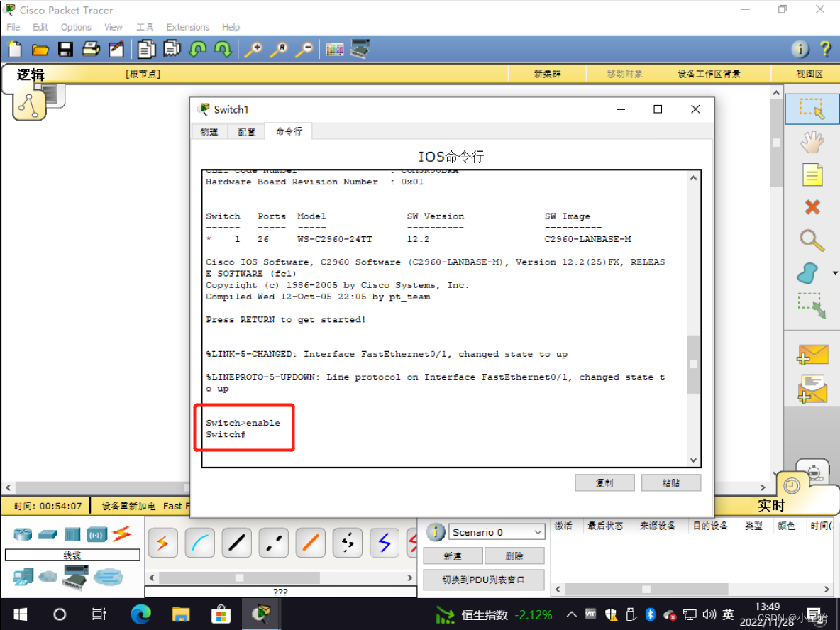
Task: Open a file with the folder icon
Action: [x=40, y=50]
